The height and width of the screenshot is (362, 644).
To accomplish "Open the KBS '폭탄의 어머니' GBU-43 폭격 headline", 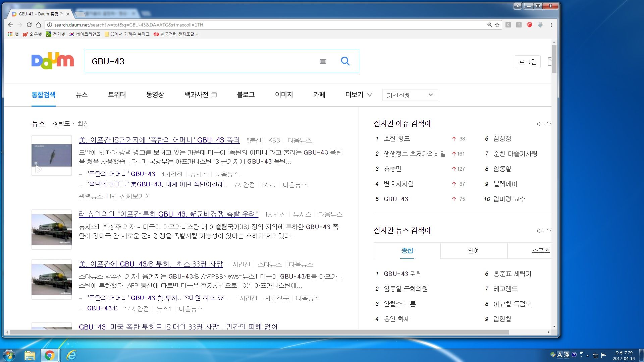I will click(x=159, y=140).
